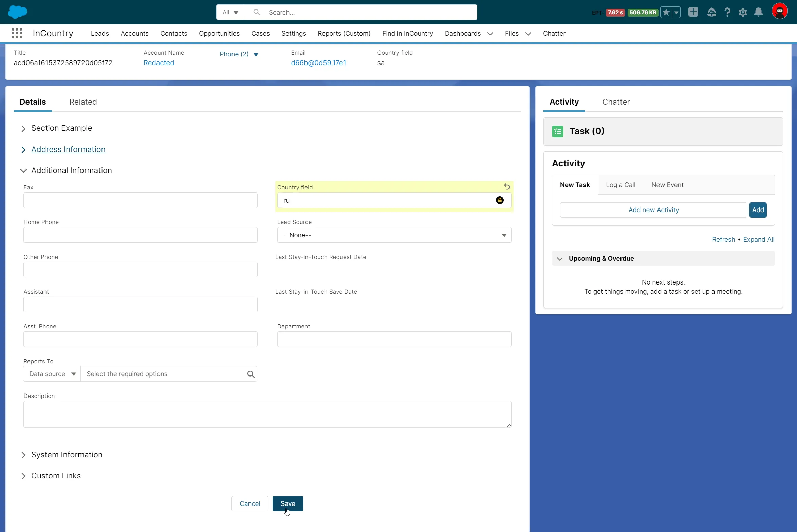The height and width of the screenshot is (532, 797).
Task: Open the user avatar profile menu
Action: coord(779,12)
